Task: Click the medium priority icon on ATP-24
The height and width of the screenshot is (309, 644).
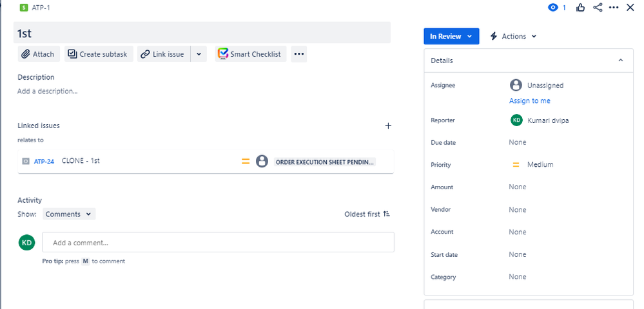Action: coord(246,162)
